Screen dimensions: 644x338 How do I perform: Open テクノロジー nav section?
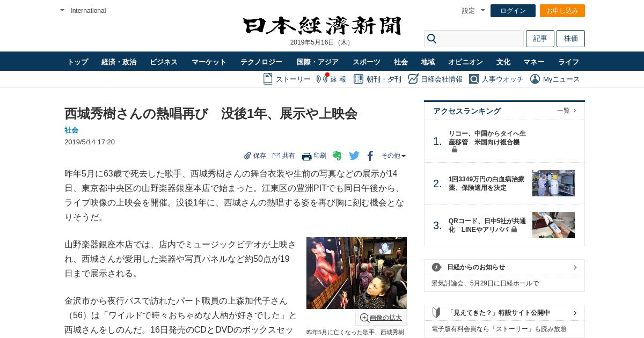pyautogui.click(x=261, y=62)
